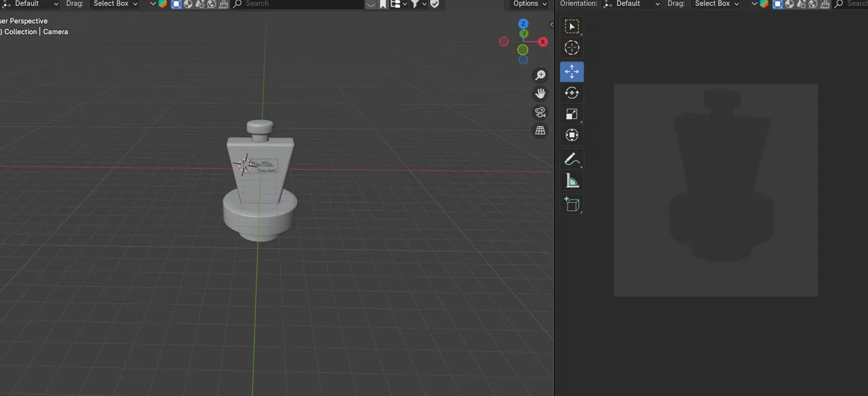Toggle the camera view button
This screenshot has width=868, height=396.
tap(540, 112)
